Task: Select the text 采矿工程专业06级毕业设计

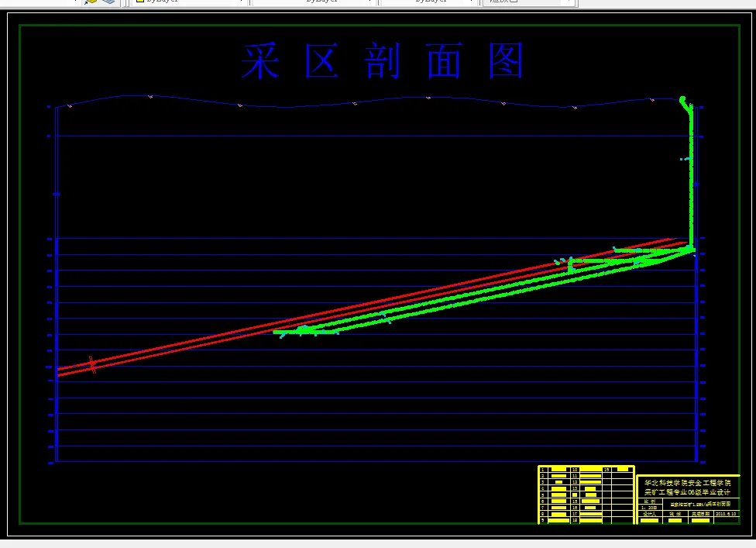Action: click(688, 492)
